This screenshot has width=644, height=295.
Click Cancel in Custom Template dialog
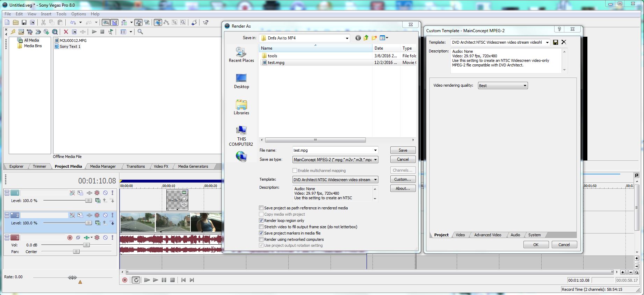pyautogui.click(x=564, y=245)
